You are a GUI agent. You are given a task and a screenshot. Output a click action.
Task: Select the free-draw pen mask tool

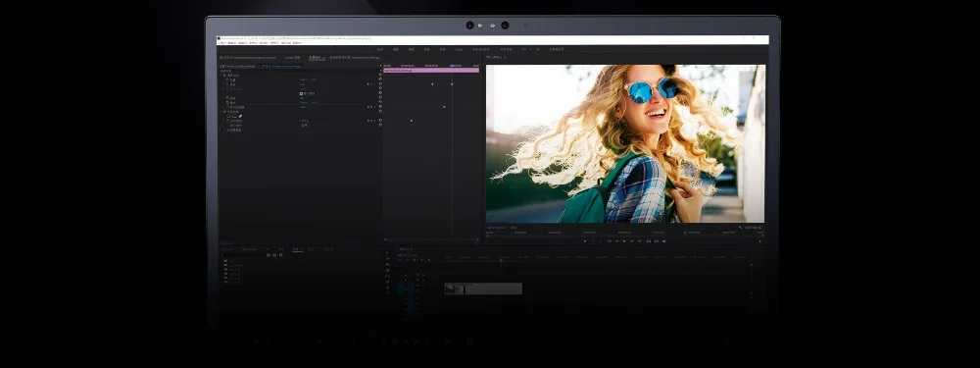pyautogui.click(x=240, y=116)
